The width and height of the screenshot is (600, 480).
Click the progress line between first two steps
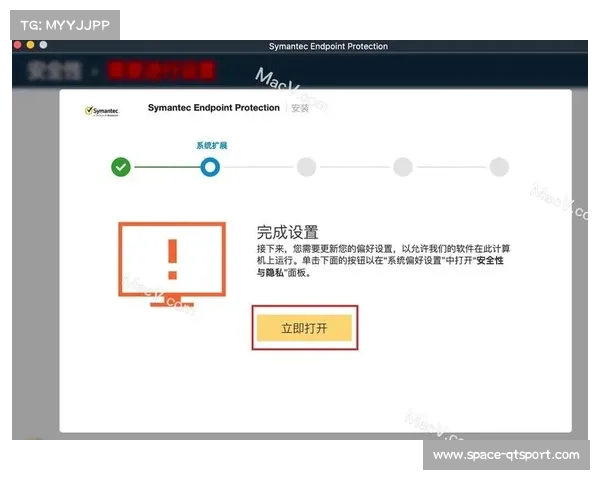(x=165, y=167)
